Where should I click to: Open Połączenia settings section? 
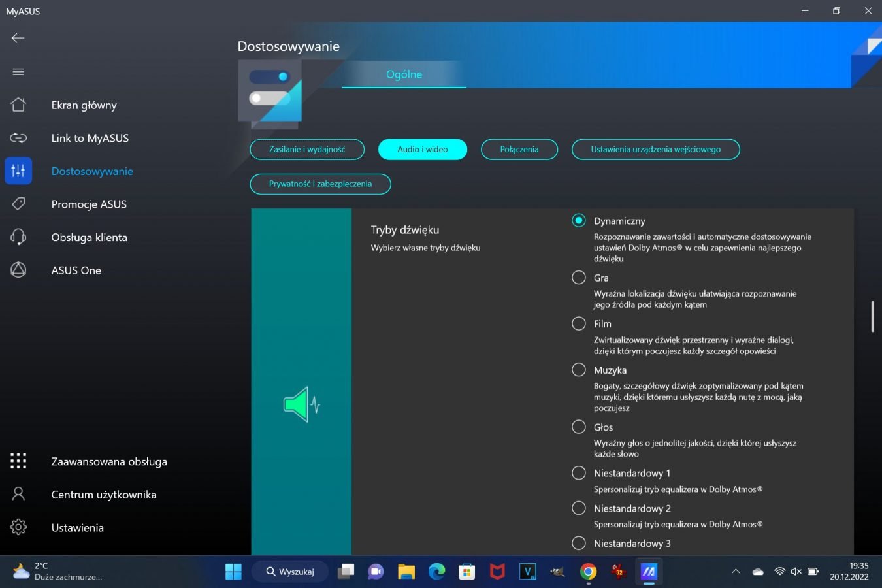click(x=519, y=149)
